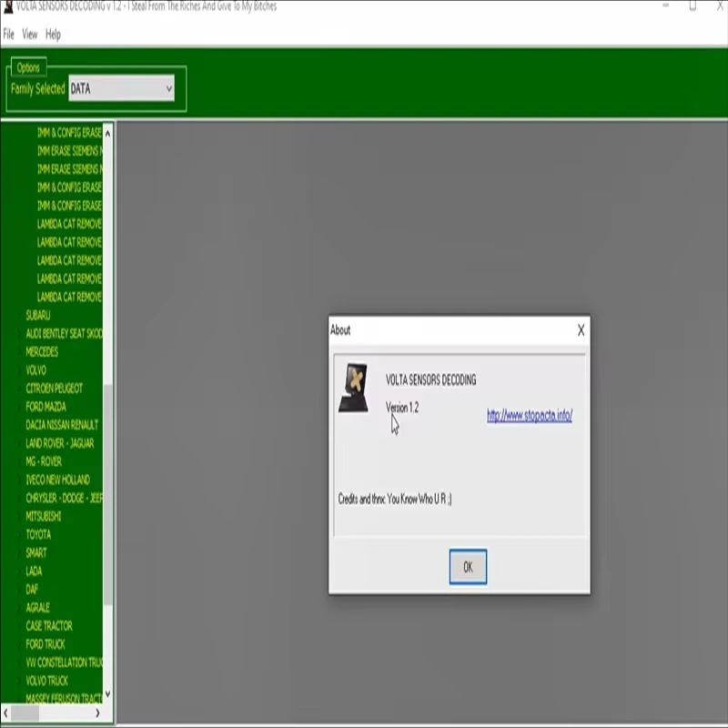The height and width of the screenshot is (728, 728).
Task: Open the File menu
Action: coord(8,34)
